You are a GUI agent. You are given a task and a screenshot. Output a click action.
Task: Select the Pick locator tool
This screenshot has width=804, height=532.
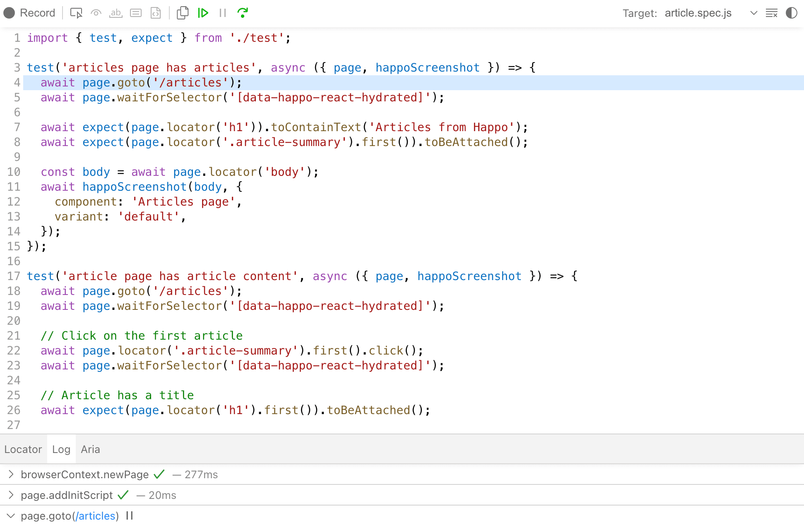coord(76,13)
